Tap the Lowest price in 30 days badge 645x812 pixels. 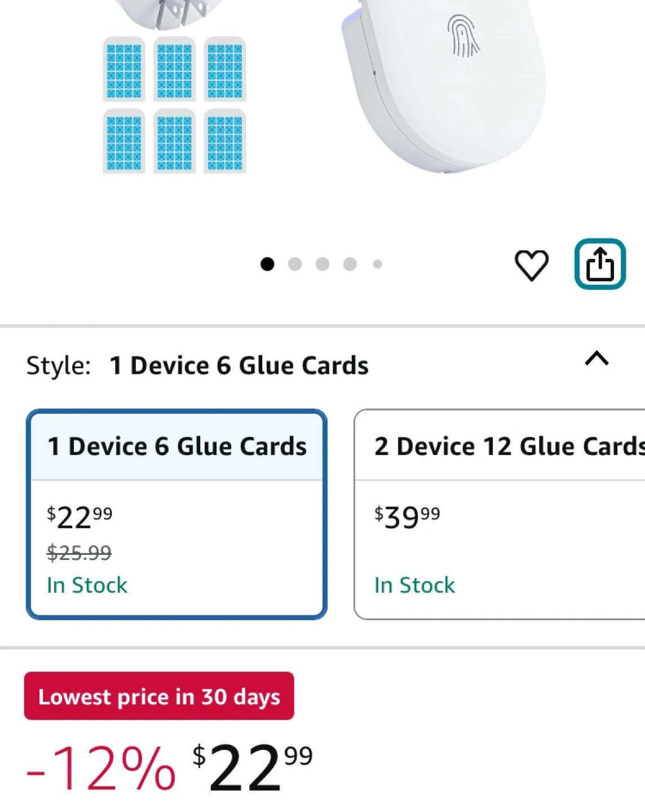click(x=159, y=696)
